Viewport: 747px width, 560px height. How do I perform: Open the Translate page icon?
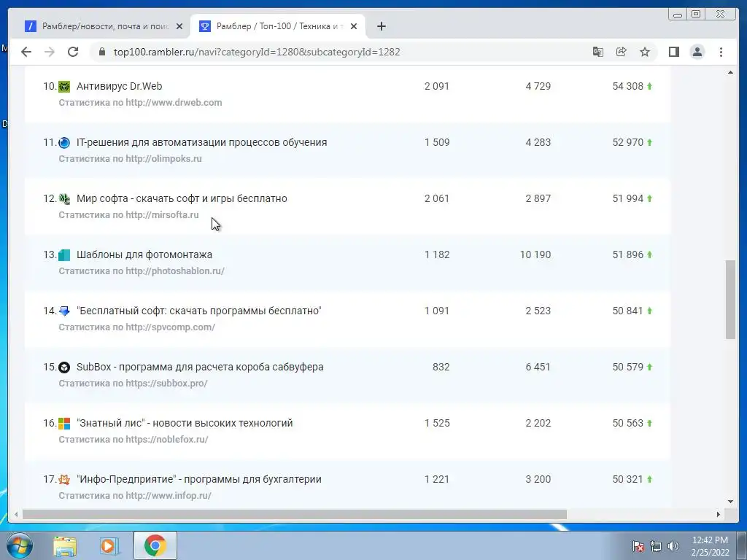tap(598, 52)
